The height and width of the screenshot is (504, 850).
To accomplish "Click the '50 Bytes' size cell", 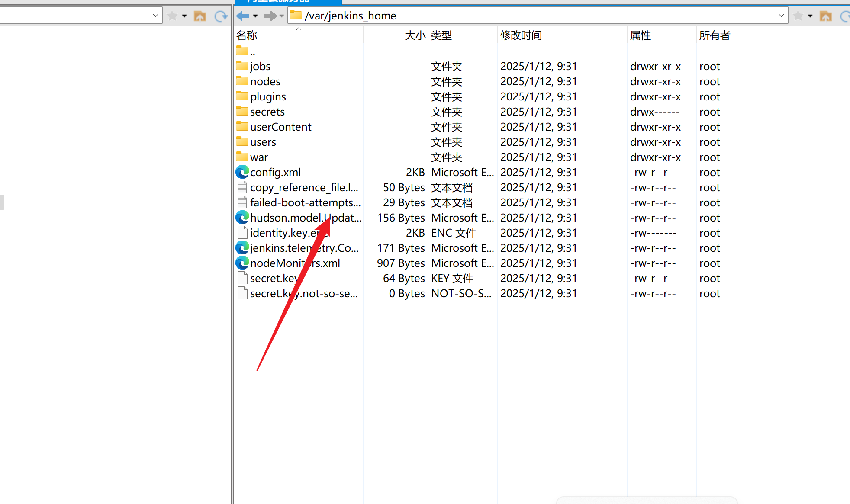I will (404, 187).
